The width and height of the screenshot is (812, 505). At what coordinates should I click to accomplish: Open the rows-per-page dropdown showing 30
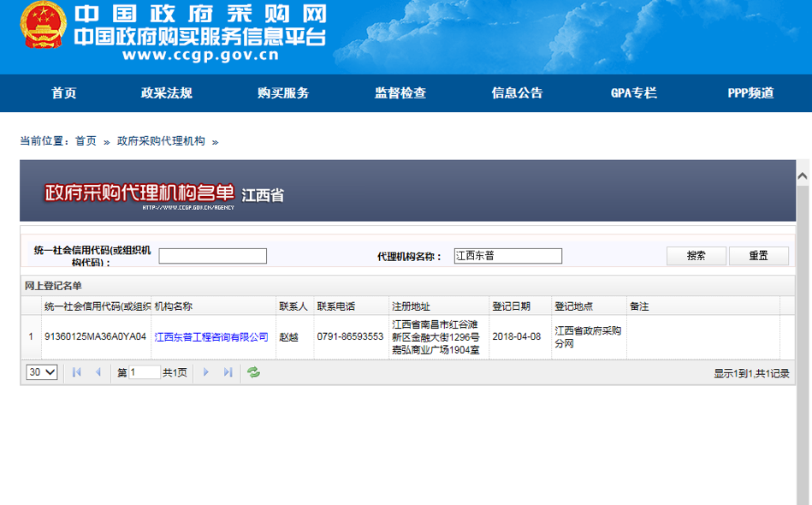[x=42, y=372]
